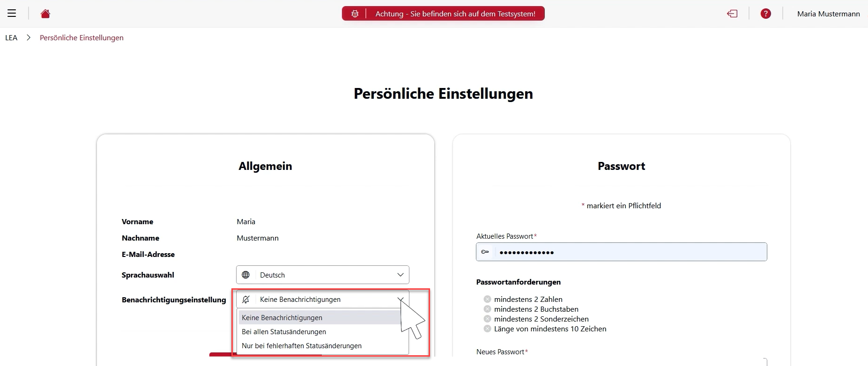Viewport: 868px width, 366px height.
Task: Open the hamburger navigation menu
Action: point(12,14)
